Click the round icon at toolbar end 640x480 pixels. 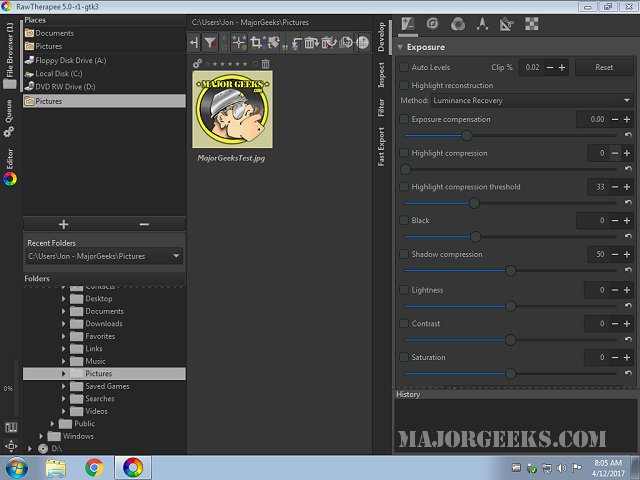click(362, 42)
